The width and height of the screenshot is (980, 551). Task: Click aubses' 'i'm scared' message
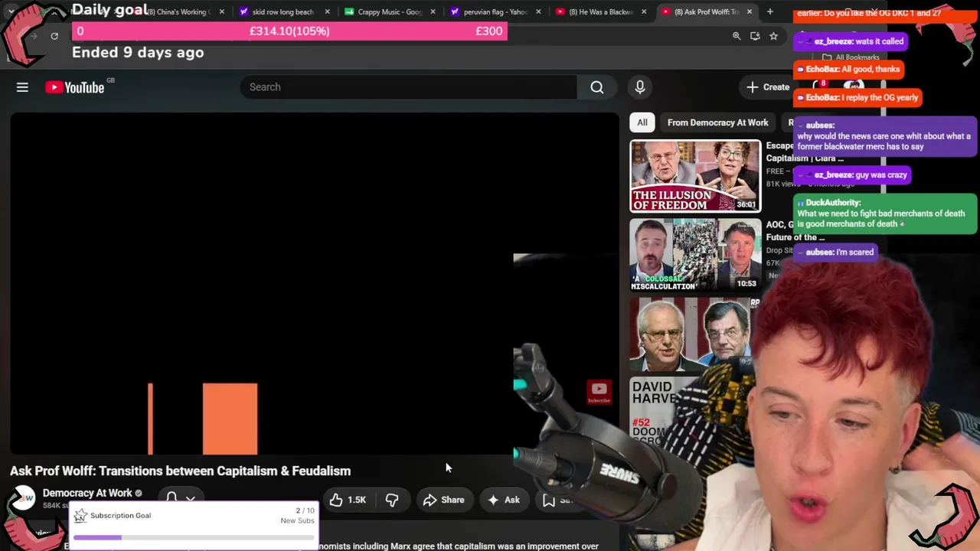835,252
